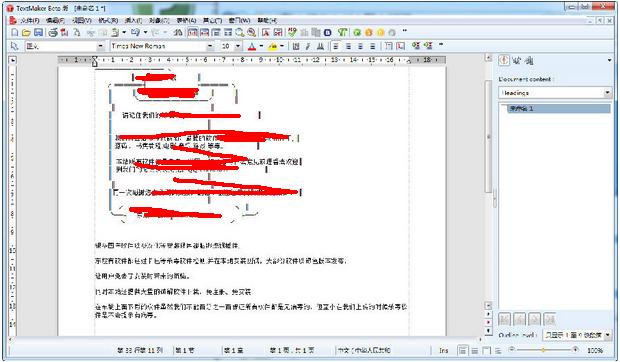Select the highlighted heading entry in the sidebar list
The height and width of the screenshot is (362, 620).
click(559, 108)
